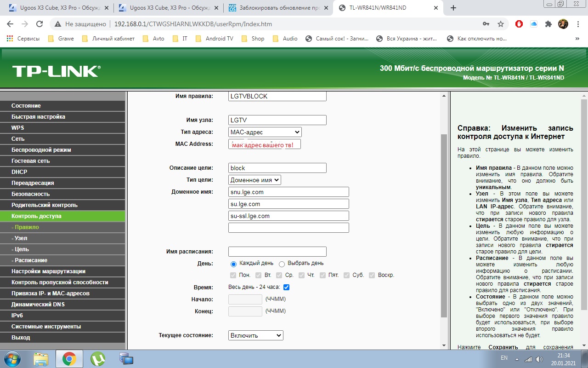Image resolution: width=588 pixels, height=368 pixels.
Task: Open File Explorer from the taskbar
Action: (41, 358)
